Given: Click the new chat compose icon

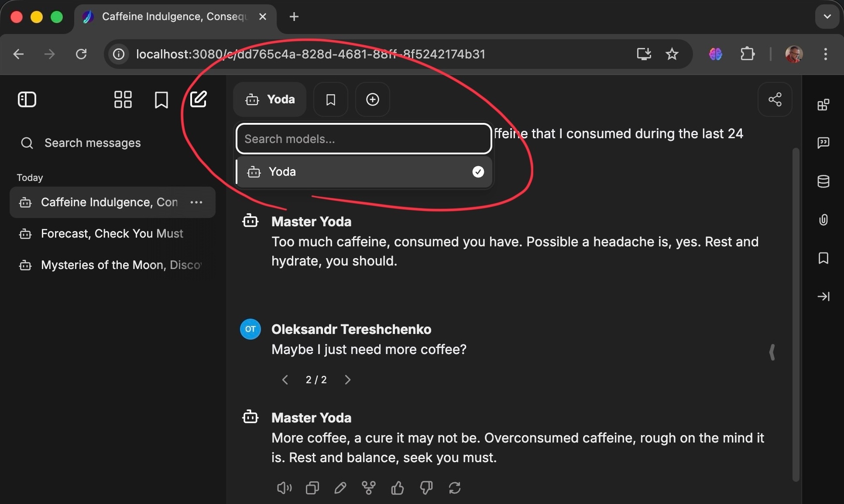Looking at the screenshot, I should [x=199, y=99].
